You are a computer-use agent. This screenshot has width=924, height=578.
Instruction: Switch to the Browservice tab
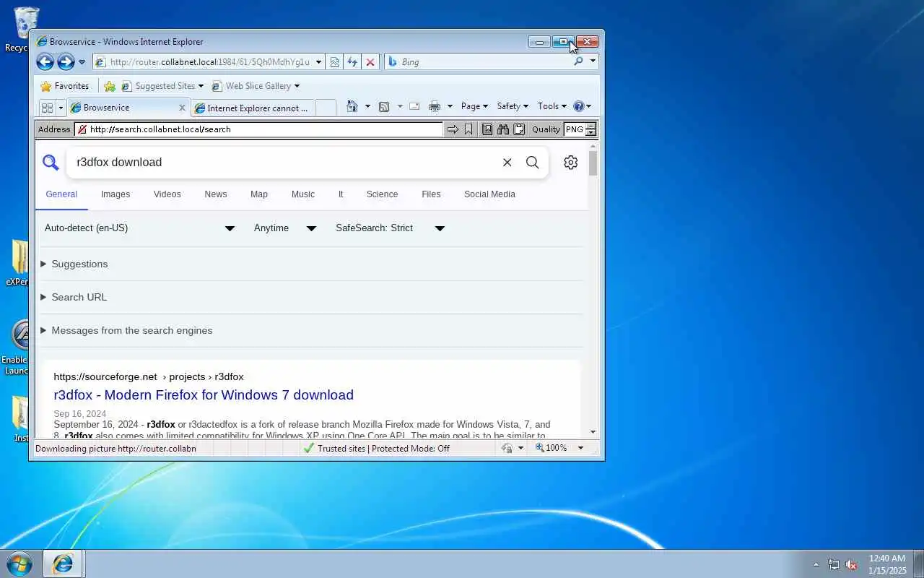coord(123,108)
